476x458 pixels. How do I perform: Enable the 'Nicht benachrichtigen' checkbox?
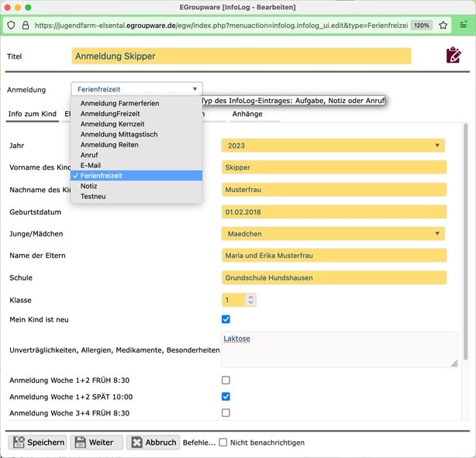(223, 443)
